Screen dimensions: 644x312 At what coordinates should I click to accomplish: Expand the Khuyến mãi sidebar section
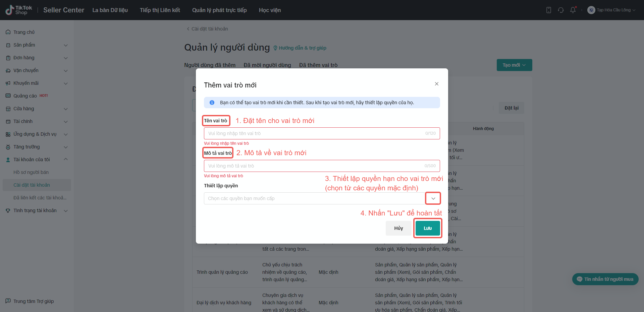[66, 83]
